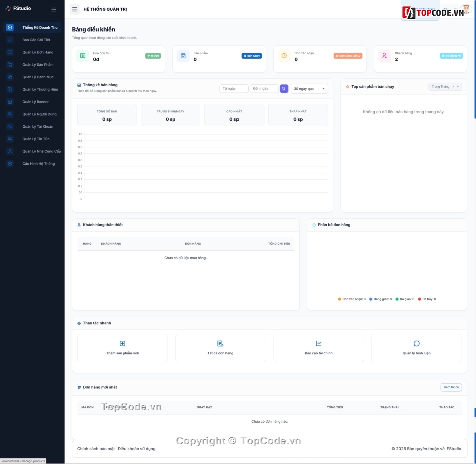This screenshot has width=476, height=464.
Task: Collapse sidebar using the hamburger beside FStudio
Action: (54, 9)
